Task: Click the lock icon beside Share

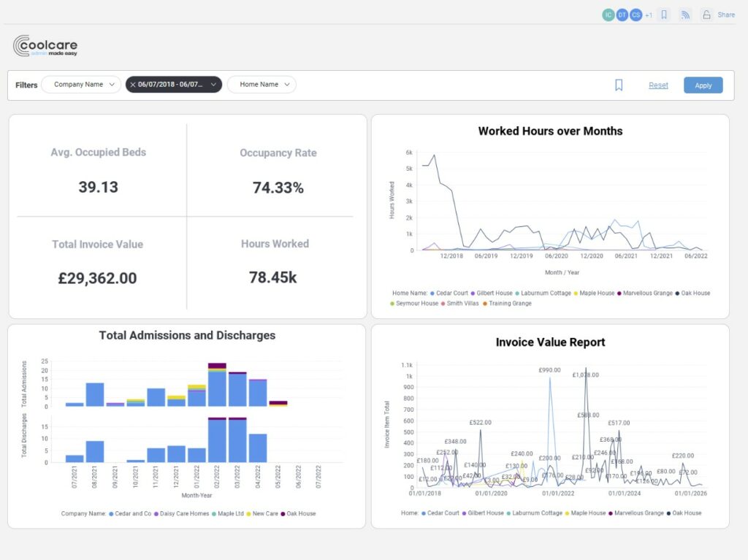Action: 706,15
